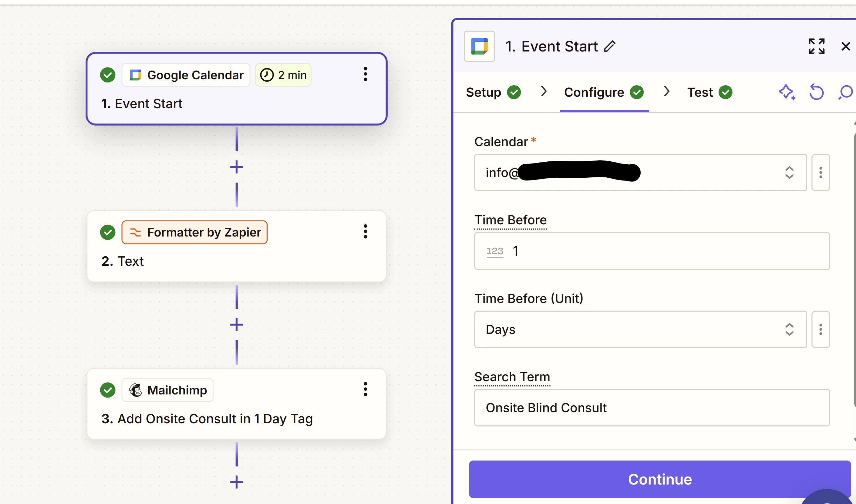
Task: Select the 2. Text step title
Action: pyautogui.click(x=122, y=261)
